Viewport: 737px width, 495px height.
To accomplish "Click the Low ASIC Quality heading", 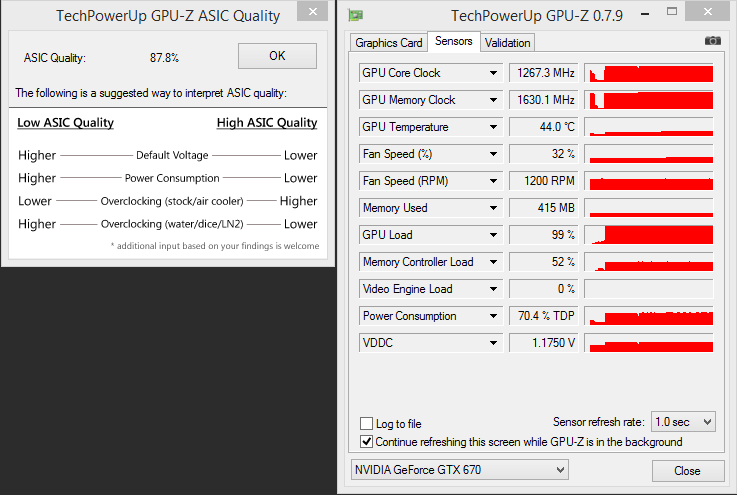I will tap(65, 123).
